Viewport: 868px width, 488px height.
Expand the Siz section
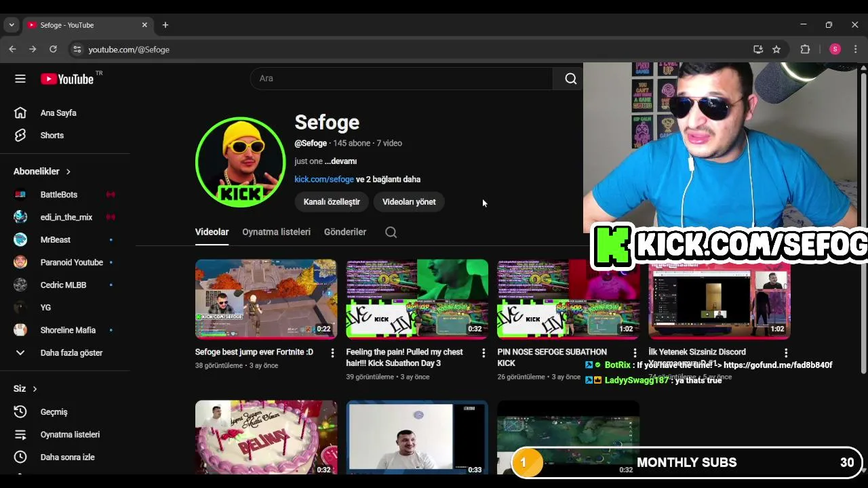click(25, 389)
